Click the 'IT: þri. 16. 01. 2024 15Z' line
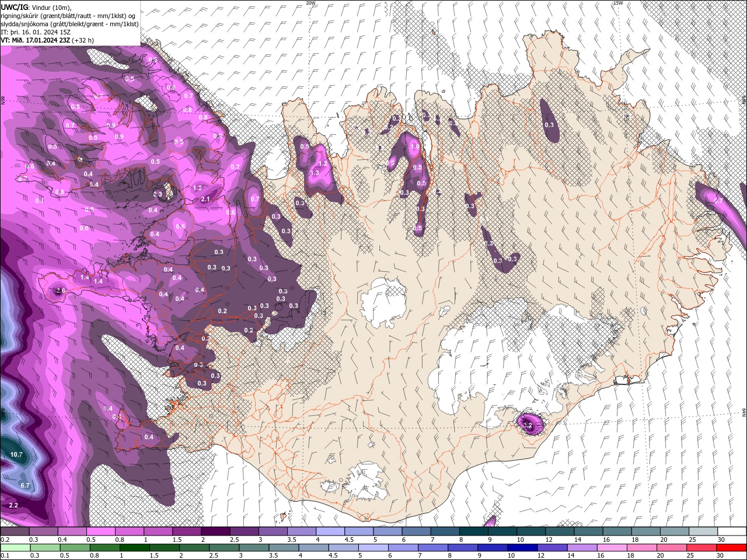This screenshot has height=560, width=747. point(35,32)
